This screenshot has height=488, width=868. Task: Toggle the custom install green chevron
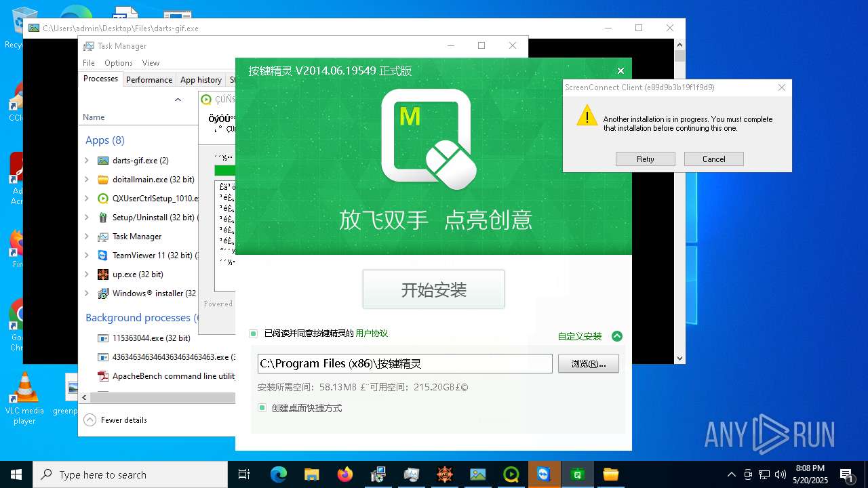point(616,336)
